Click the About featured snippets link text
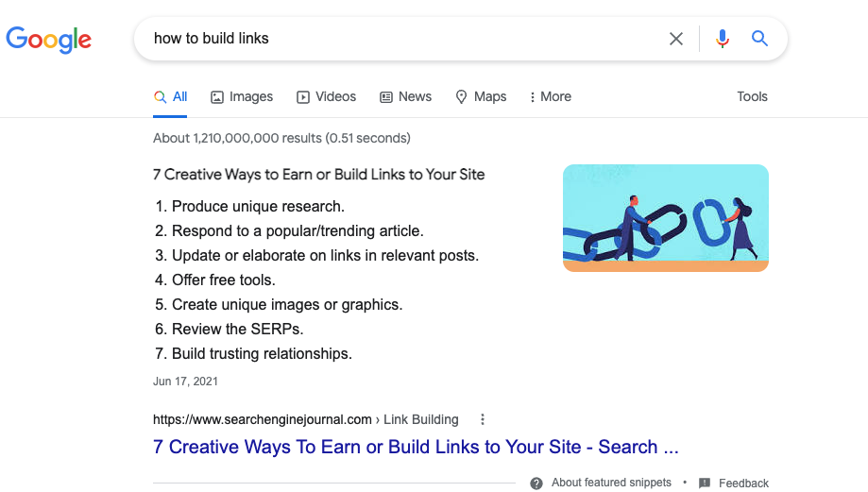The height and width of the screenshot is (492, 868). (x=611, y=483)
